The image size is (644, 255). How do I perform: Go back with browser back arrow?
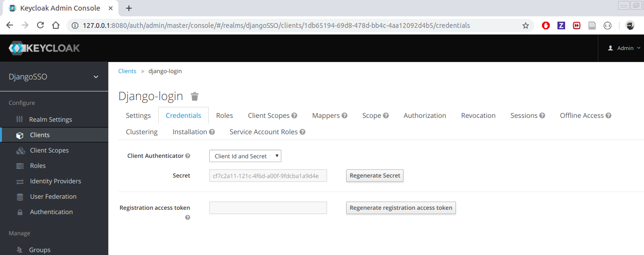click(x=10, y=25)
